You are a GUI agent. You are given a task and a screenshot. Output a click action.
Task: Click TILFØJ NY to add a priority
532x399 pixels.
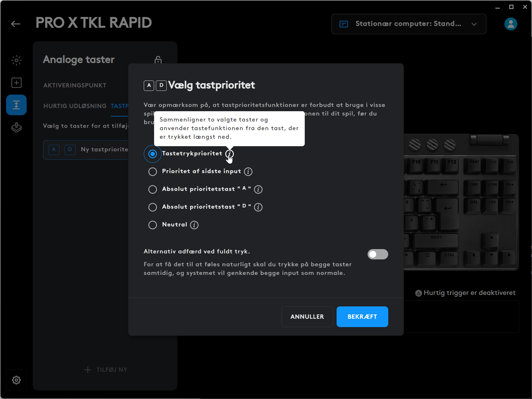pyautogui.click(x=106, y=370)
